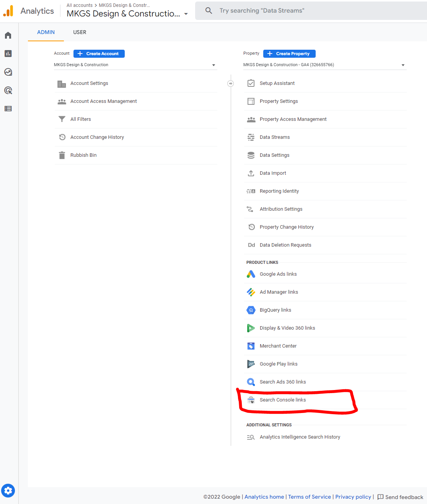Select the ADMIN tab

point(46,33)
